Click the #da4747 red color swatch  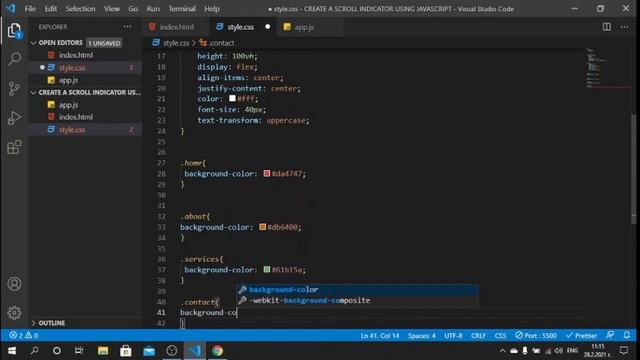267,173
